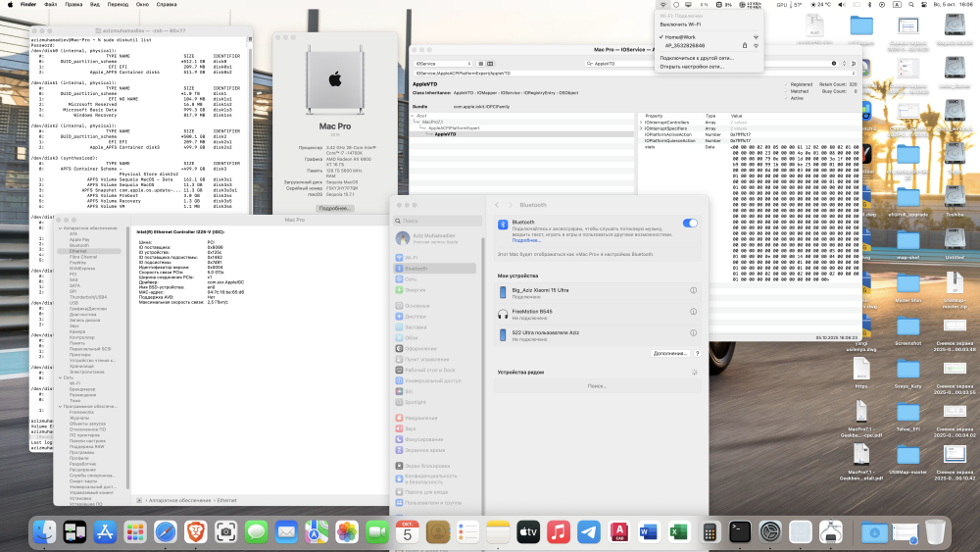Click the Spotlight search icon in menu bar
This screenshot has height=552, width=980.
coord(911,4)
